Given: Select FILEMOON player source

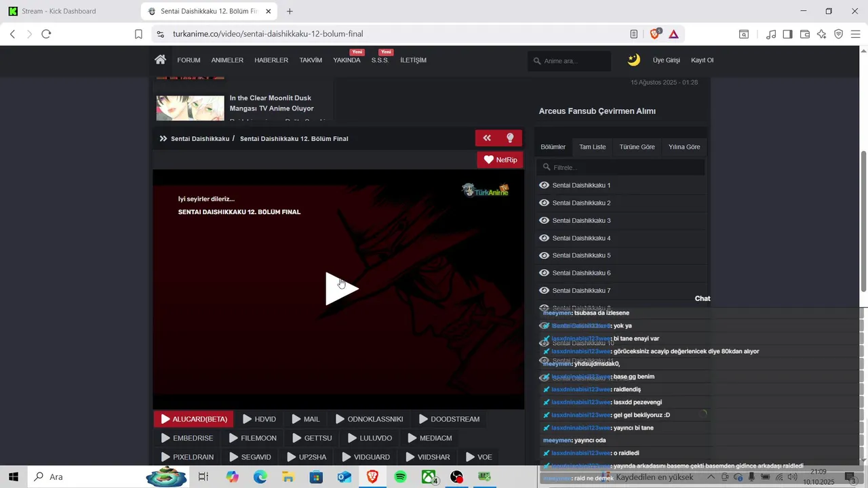Looking at the screenshot, I should [253, 438].
